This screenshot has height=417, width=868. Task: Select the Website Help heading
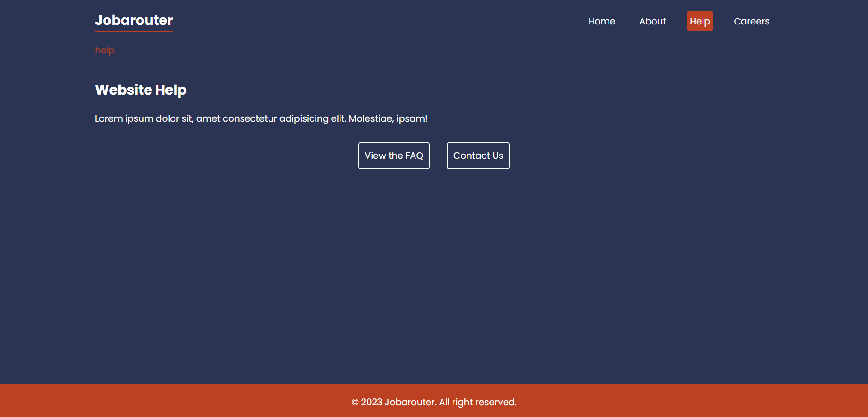140,90
